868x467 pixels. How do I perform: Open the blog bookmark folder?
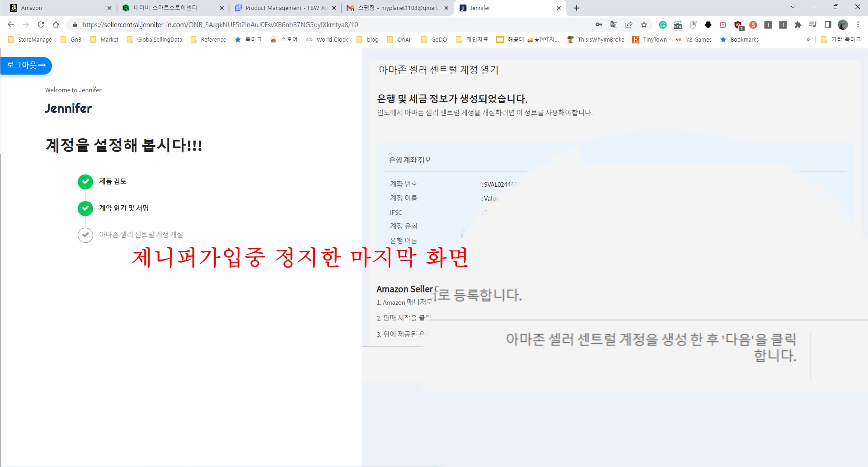367,40
